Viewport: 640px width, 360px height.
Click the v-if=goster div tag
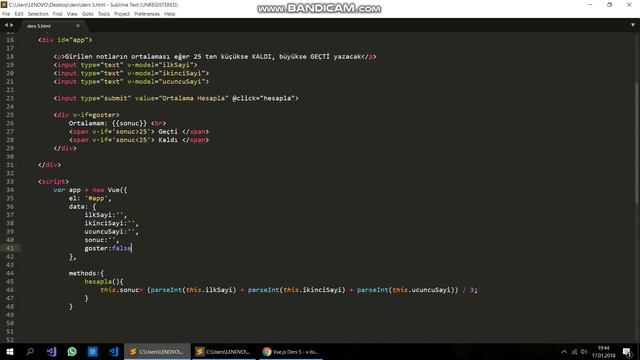87,115
